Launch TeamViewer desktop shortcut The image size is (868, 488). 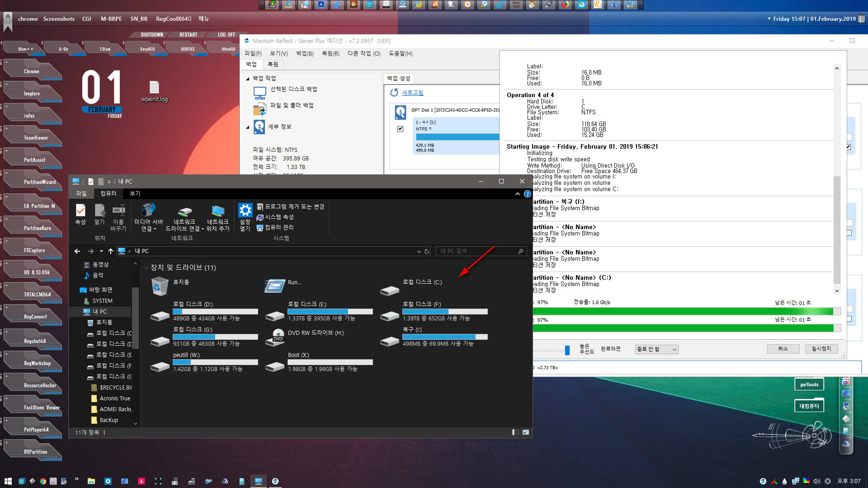pyautogui.click(x=33, y=136)
